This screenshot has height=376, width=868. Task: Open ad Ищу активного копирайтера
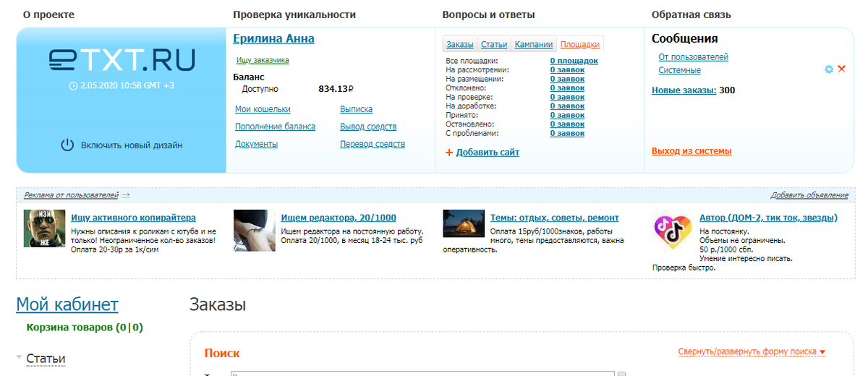(133, 218)
